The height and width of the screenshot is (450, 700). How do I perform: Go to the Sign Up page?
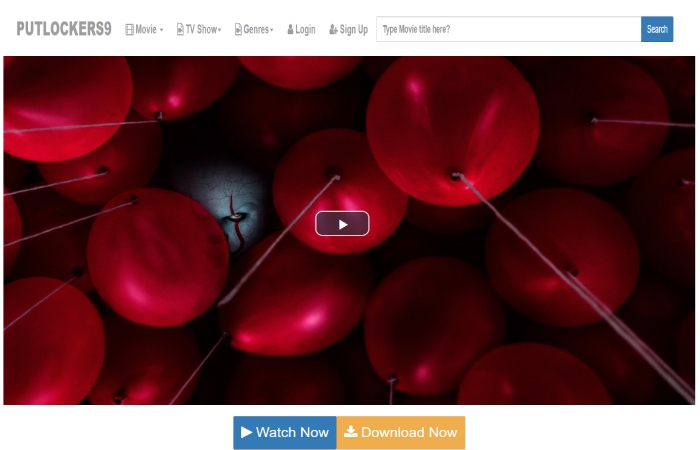pos(349,29)
